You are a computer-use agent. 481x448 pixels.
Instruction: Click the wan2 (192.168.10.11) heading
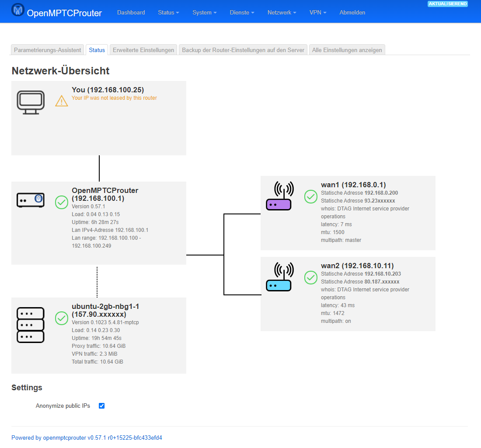coord(357,266)
